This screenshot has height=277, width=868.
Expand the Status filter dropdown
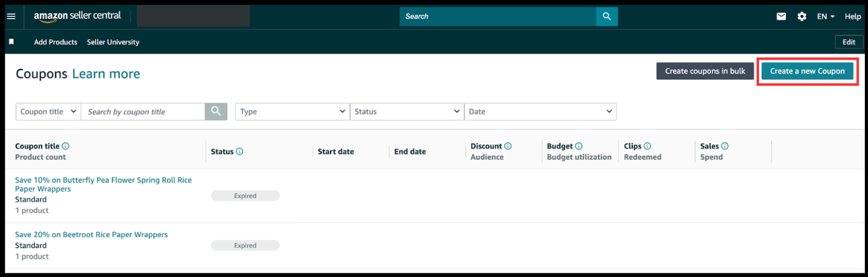(407, 111)
